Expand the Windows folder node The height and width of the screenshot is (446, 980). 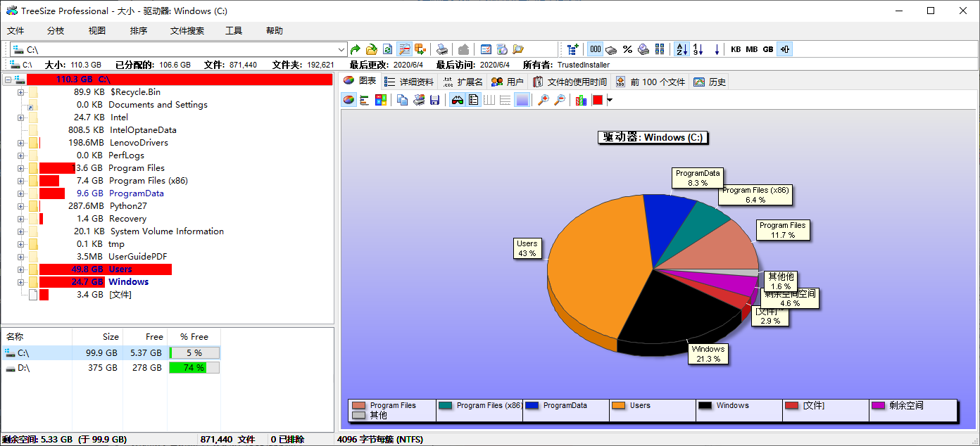[20, 282]
